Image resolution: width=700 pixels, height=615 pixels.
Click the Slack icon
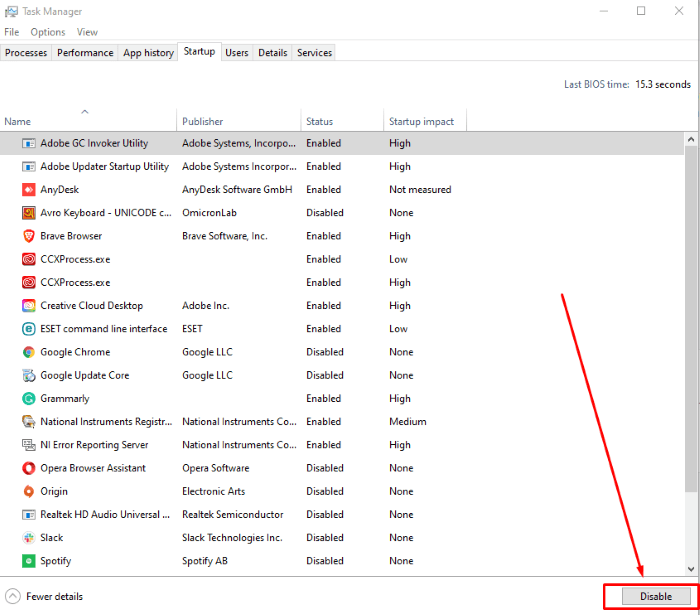[29, 538]
